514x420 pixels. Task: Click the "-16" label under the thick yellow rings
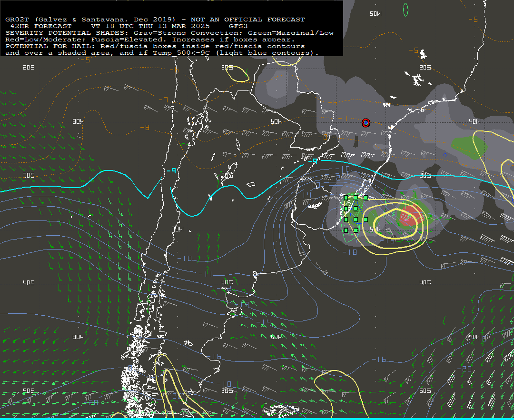pos(387,241)
